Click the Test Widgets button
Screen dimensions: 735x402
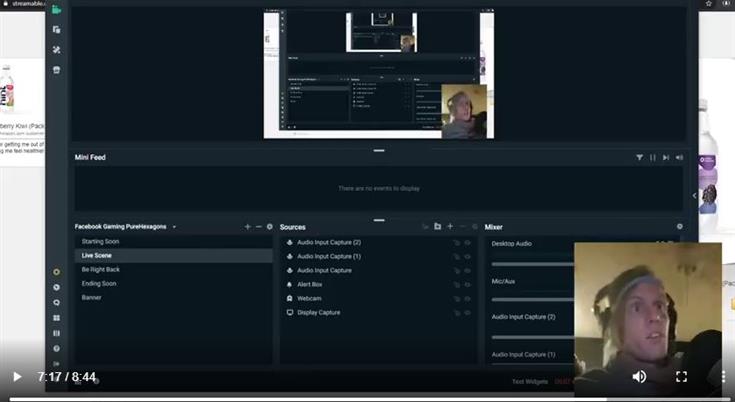pos(530,381)
